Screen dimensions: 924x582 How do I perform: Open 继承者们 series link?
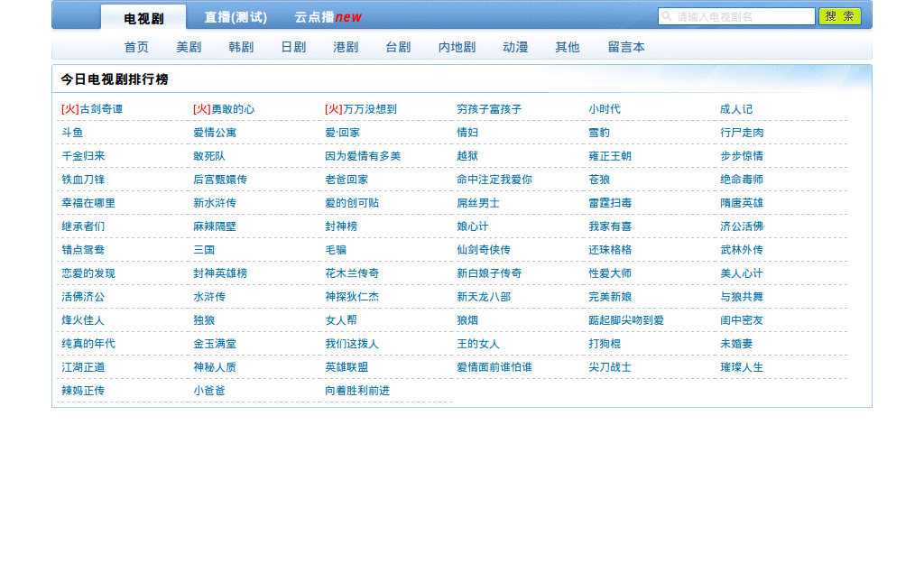pyautogui.click(x=83, y=226)
